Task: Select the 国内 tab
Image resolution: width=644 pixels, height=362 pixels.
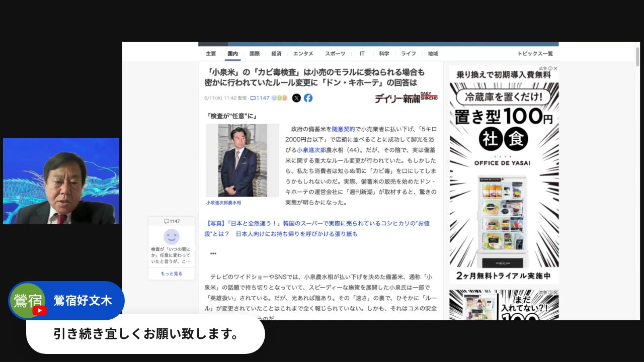Action: coord(232,54)
